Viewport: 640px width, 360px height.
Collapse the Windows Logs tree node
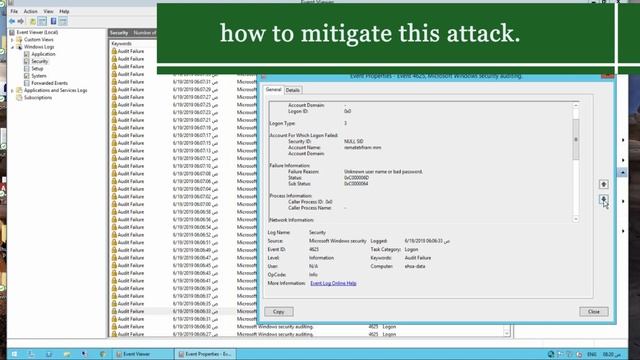click(12, 47)
